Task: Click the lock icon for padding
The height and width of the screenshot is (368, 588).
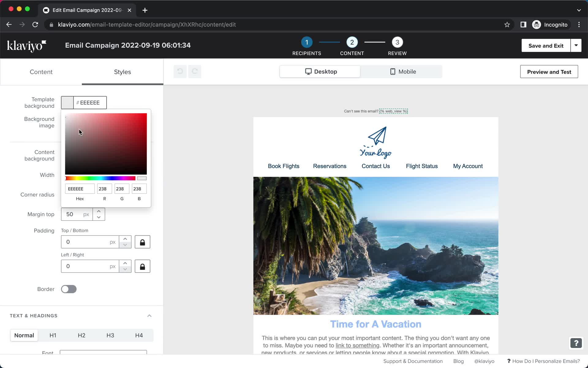Action: click(x=142, y=242)
